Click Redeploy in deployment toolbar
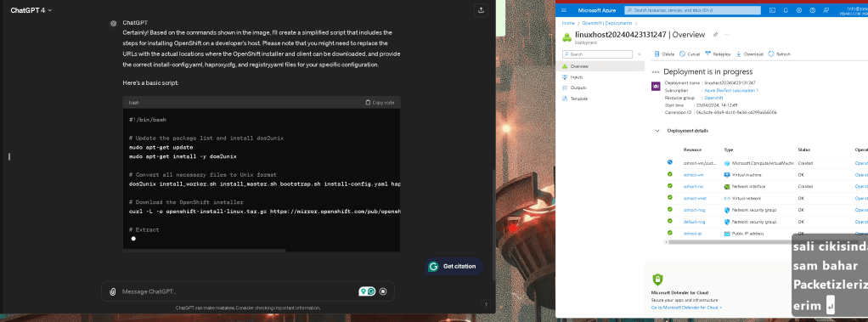The image size is (868, 322). (x=718, y=54)
